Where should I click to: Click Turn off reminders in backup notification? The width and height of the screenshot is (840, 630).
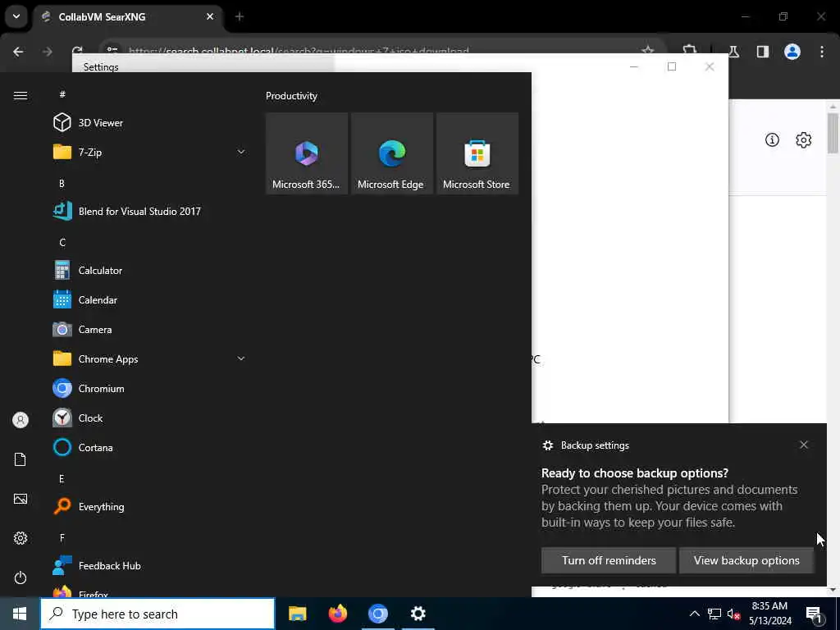click(x=609, y=560)
